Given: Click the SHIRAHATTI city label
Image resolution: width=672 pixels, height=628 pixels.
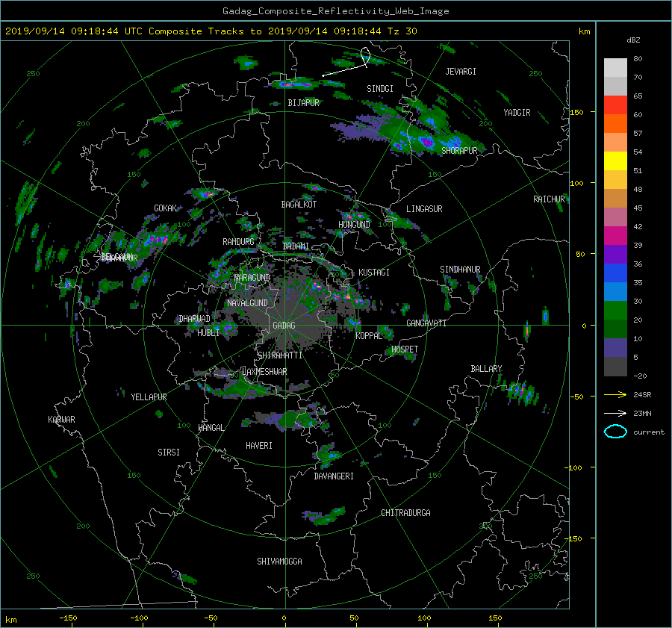Looking at the screenshot, I should pyautogui.click(x=280, y=355).
